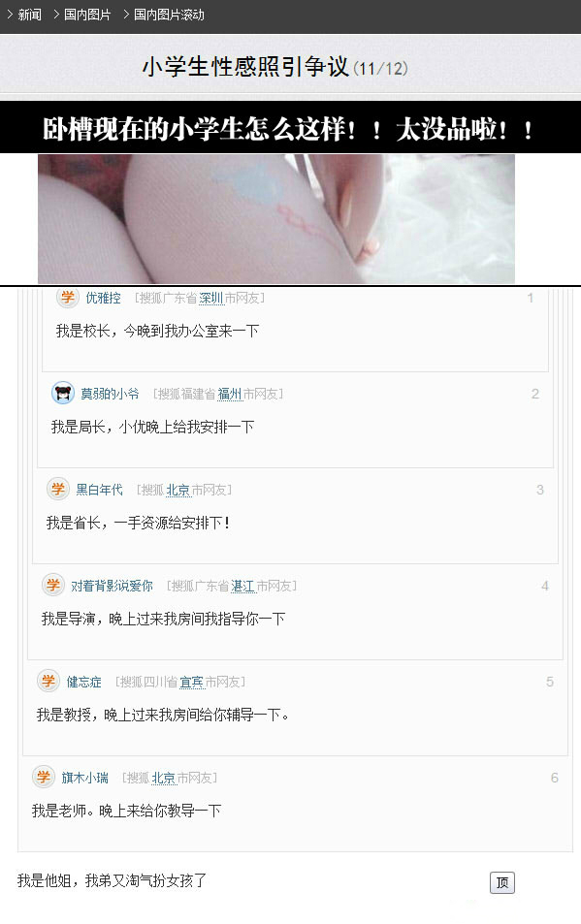Click the 深圳 city link
This screenshot has height=924, width=581.
pyautogui.click(x=210, y=299)
